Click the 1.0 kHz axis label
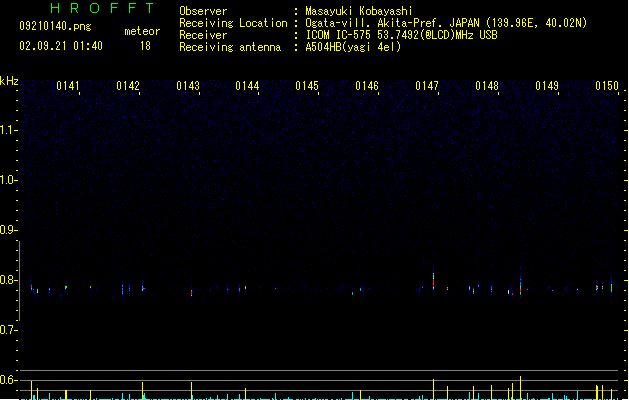Screen dimensions: 629x400 (x=8, y=180)
